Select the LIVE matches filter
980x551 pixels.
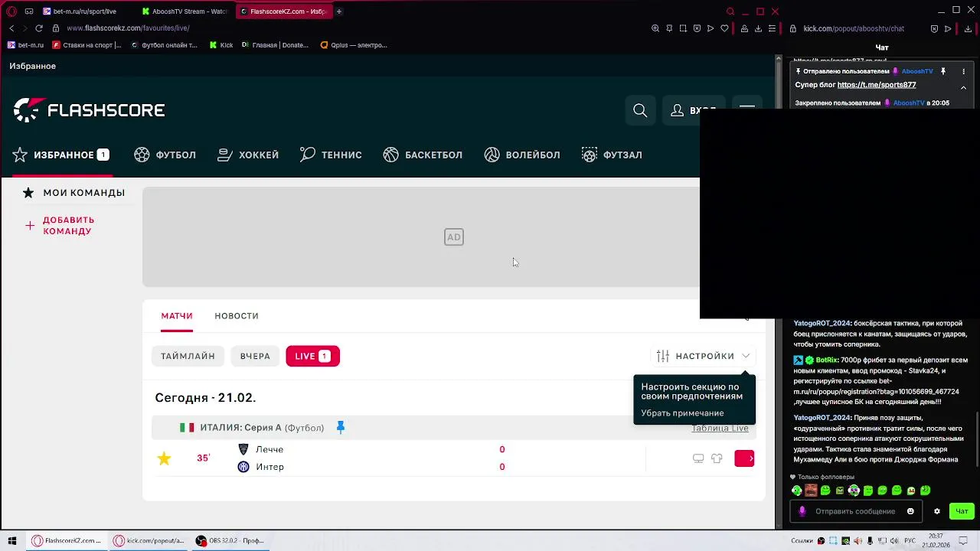[312, 356]
